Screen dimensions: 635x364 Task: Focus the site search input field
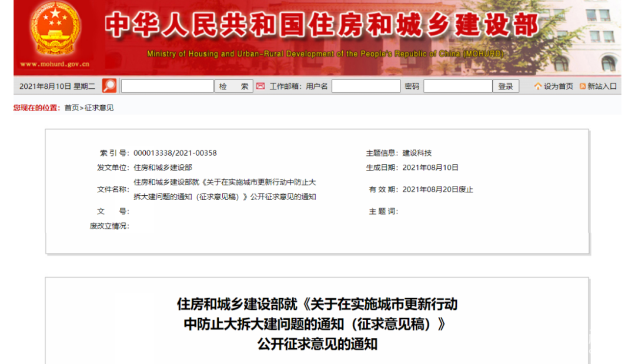(x=167, y=86)
